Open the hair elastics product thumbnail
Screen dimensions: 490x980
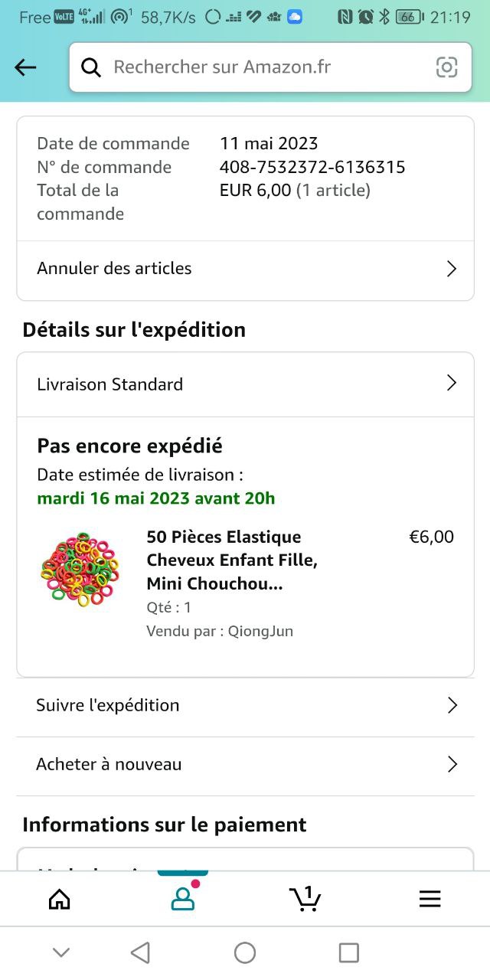(x=80, y=570)
